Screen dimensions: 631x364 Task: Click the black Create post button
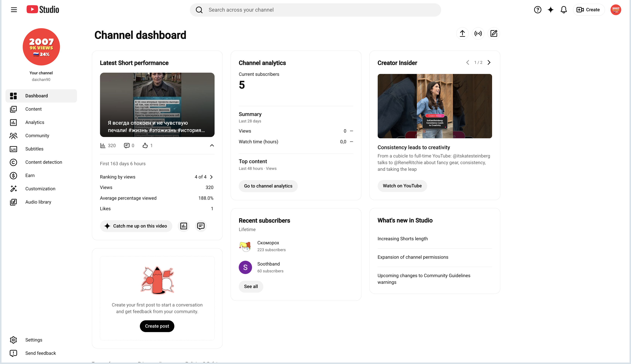(x=157, y=326)
